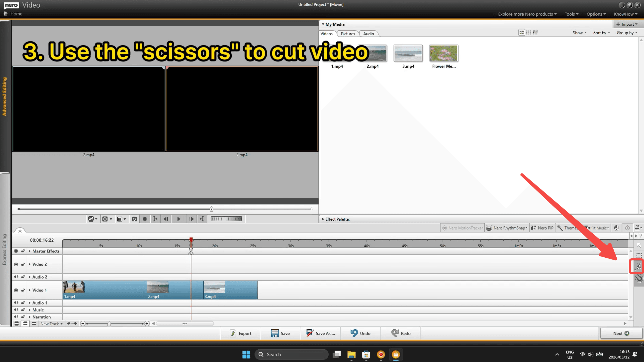Screen dimensions: 644x362
Task: Click the Nero RhythmSnap icon
Action: (489, 228)
